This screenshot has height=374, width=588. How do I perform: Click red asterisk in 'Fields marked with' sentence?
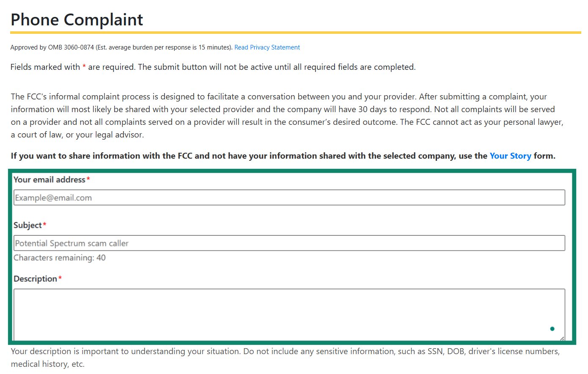(84, 67)
